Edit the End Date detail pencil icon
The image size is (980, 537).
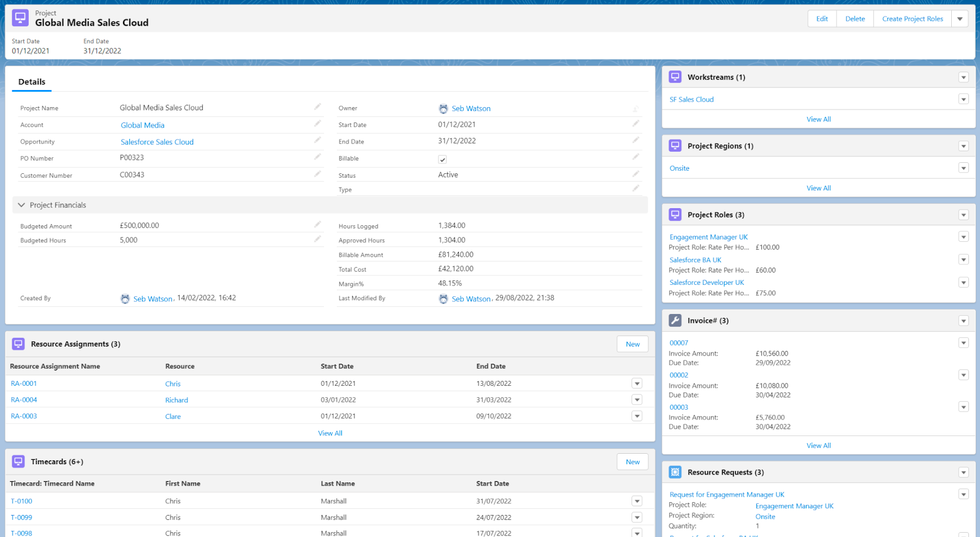636,140
